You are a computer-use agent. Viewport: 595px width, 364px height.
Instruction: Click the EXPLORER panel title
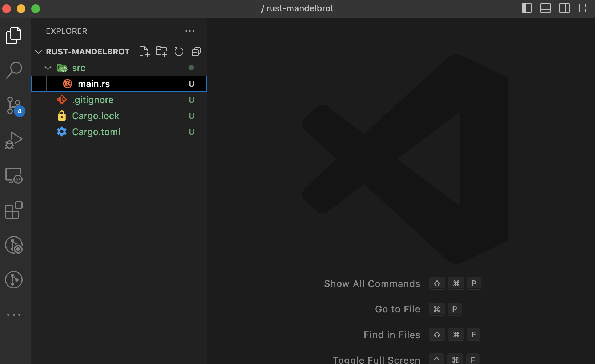(67, 31)
